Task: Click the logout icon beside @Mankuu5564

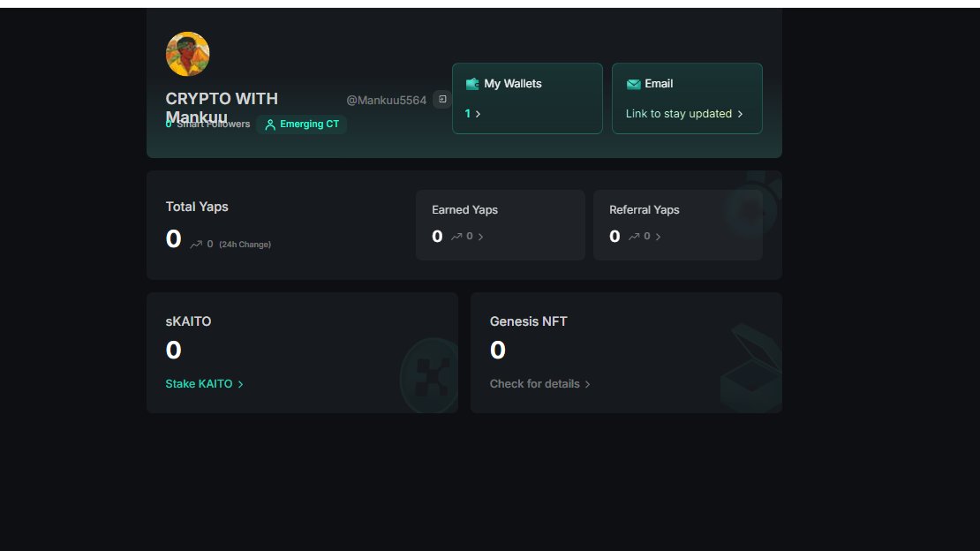Action: click(x=442, y=100)
